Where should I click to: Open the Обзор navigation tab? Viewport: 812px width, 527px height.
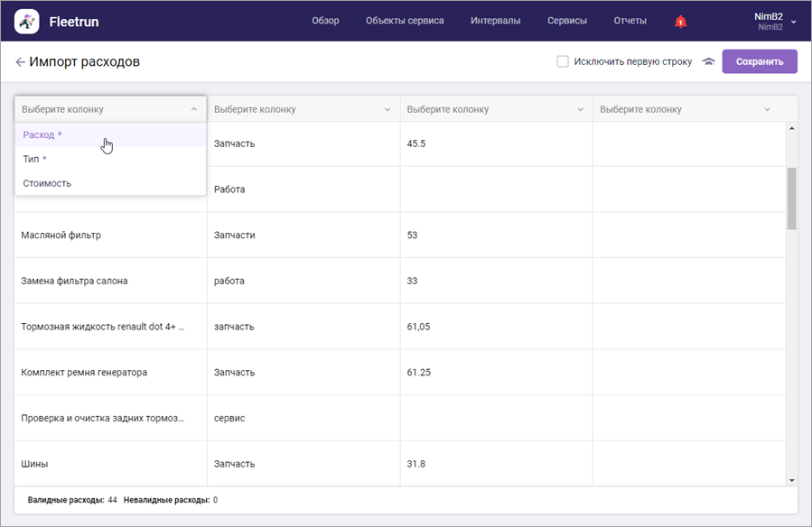(x=325, y=21)
